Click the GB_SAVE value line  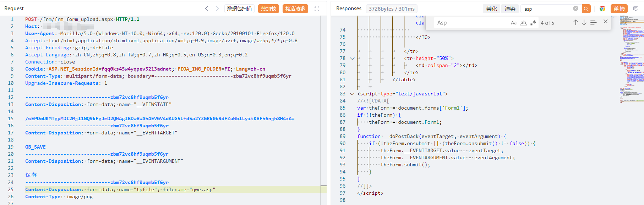[35, 147]
